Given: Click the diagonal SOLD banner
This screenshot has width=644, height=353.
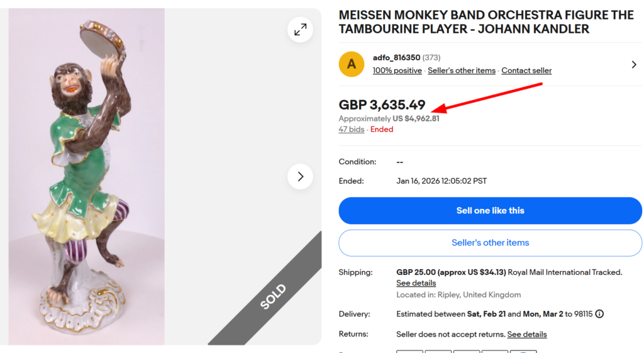Looking at the screenshot, I should coord(273,296).
